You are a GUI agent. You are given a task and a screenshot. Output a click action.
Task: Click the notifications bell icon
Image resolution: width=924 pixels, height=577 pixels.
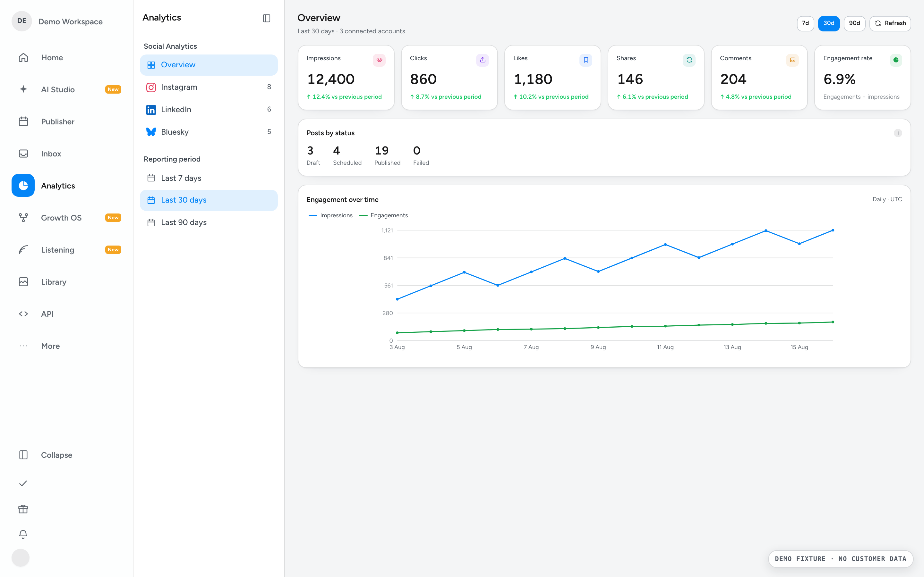[x=23, y=534]
